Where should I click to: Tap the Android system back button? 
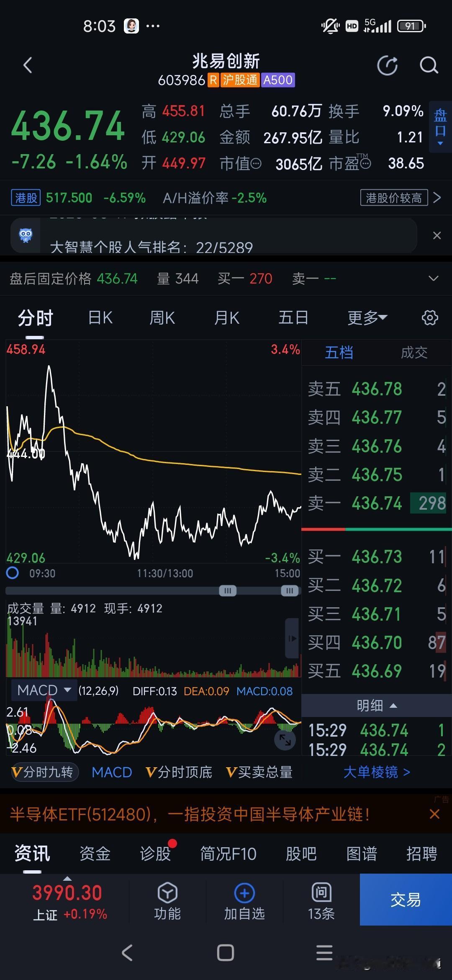[127, 953]
